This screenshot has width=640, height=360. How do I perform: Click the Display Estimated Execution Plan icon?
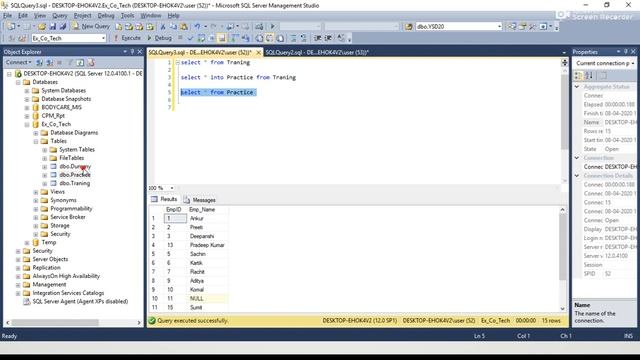click(201, 38)
